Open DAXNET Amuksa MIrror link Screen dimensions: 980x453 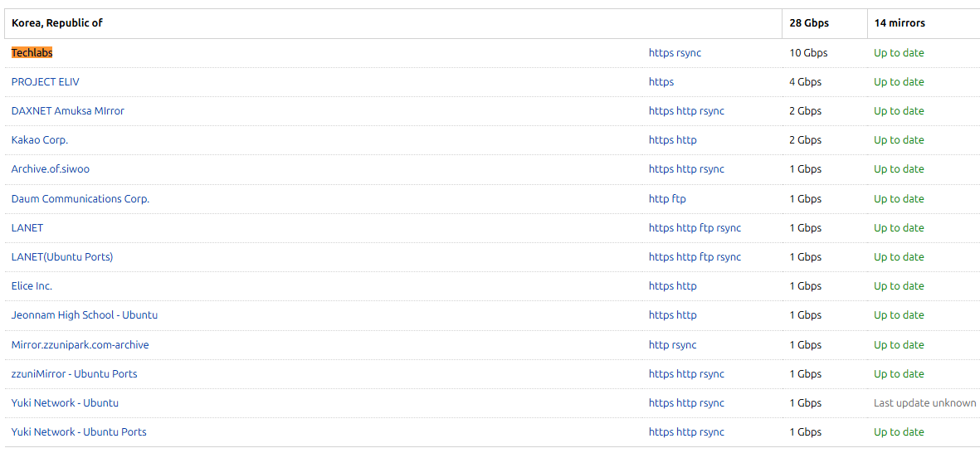(x=67, y=111)
